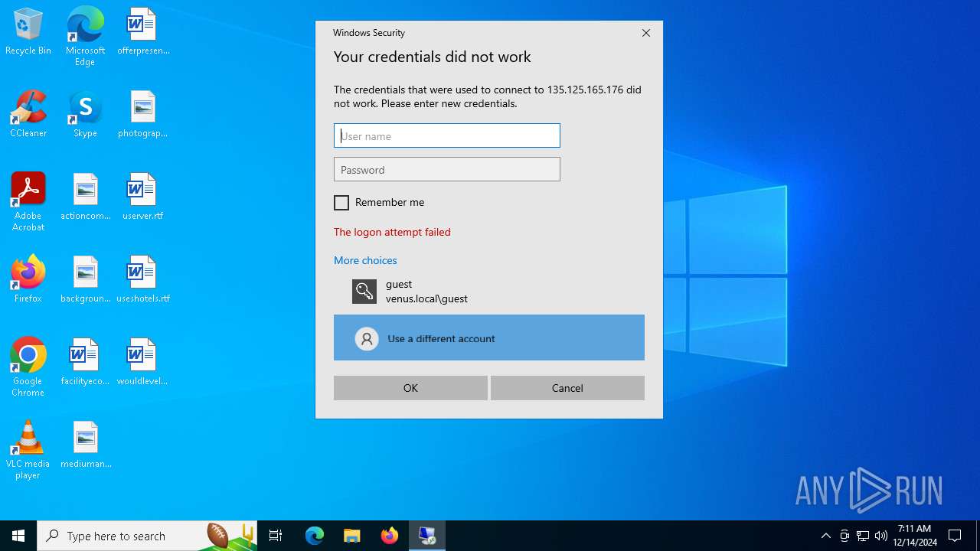Open the clock showing 7:11 AM
Screen dimensions: 980x551
(x=915, y=536)
